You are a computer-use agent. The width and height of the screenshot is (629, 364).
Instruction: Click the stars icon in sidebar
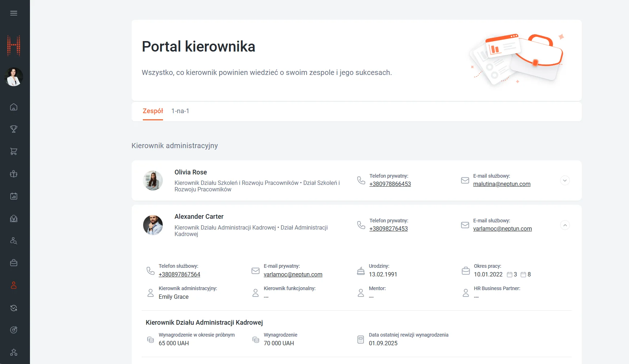14,352
